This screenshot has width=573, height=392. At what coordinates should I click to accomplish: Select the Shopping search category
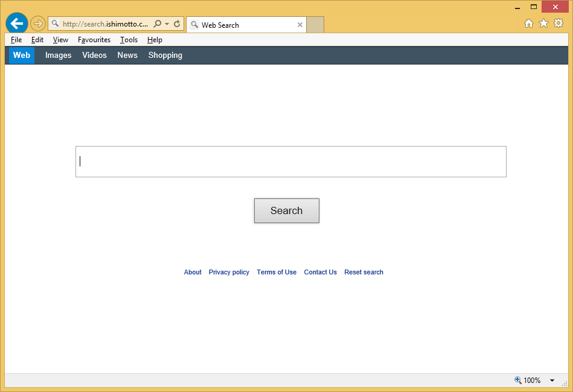coord(165,55)
